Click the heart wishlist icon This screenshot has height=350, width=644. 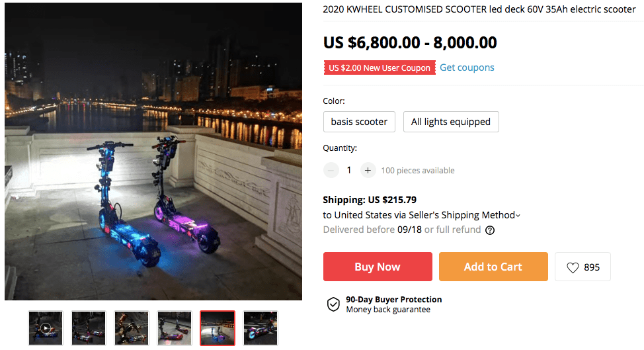coord(573,267)
